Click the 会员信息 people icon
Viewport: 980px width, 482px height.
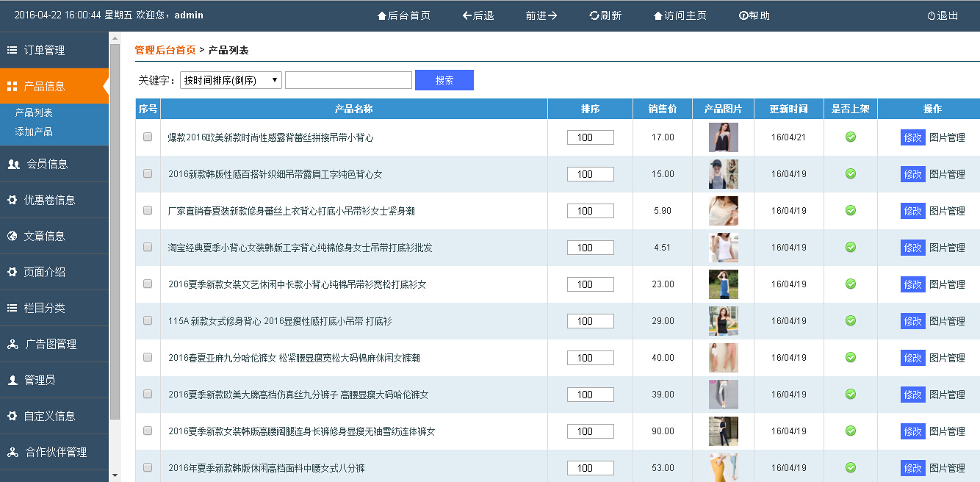point(13,164)
